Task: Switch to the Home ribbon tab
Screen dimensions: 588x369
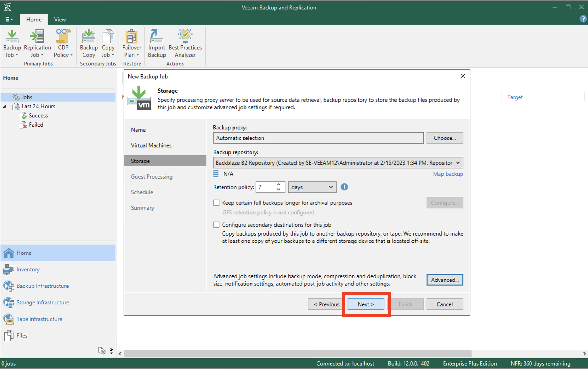Action: [34, 19]
